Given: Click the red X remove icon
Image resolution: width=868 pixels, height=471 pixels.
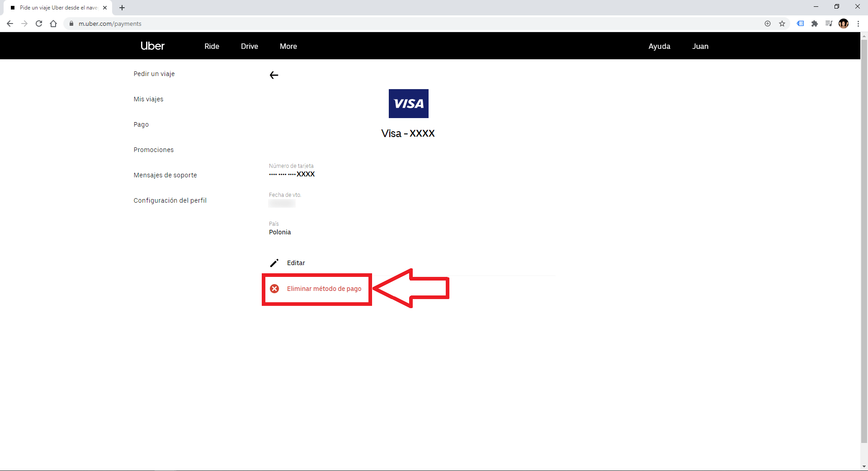Looking at the screenshot, I should 274,289.
